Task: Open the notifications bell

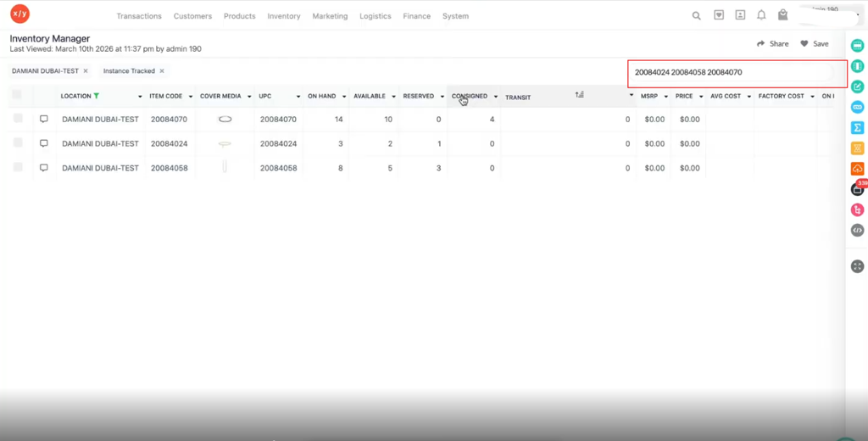Action: [x=762, y=15]
